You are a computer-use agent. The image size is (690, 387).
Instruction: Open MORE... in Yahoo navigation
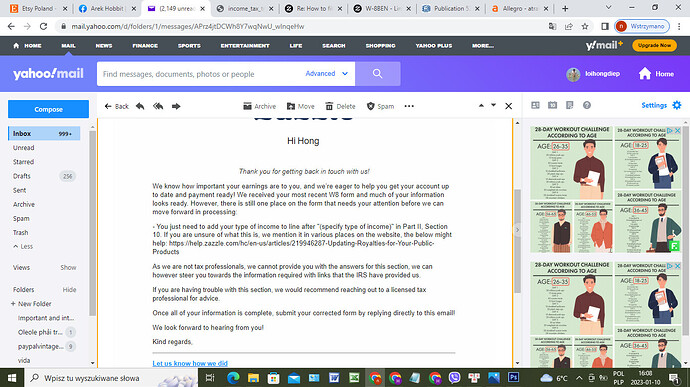click(x=483, y=46)
